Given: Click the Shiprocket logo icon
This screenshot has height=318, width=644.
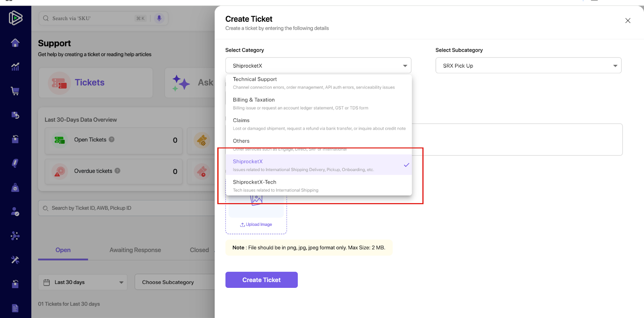Looking at the screenshot, I should [x=15, y=18].
